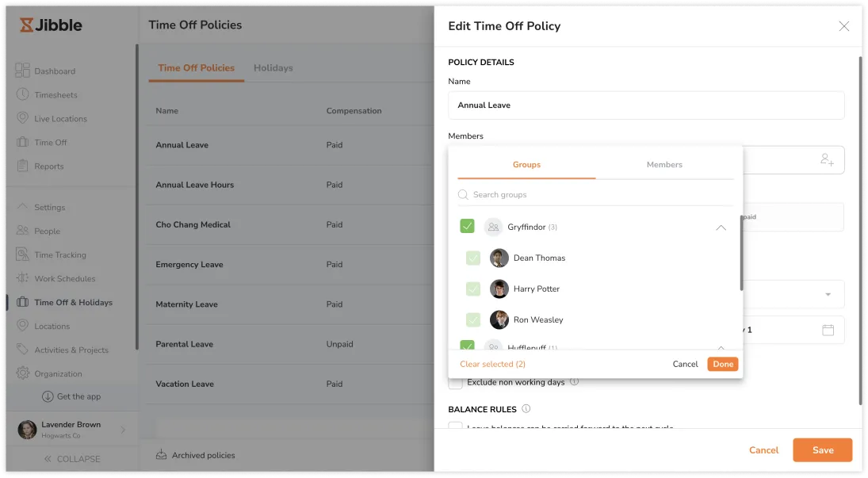
Task: Toggle Dean Thomas member checkbox
Action: (x=473, y=258)
